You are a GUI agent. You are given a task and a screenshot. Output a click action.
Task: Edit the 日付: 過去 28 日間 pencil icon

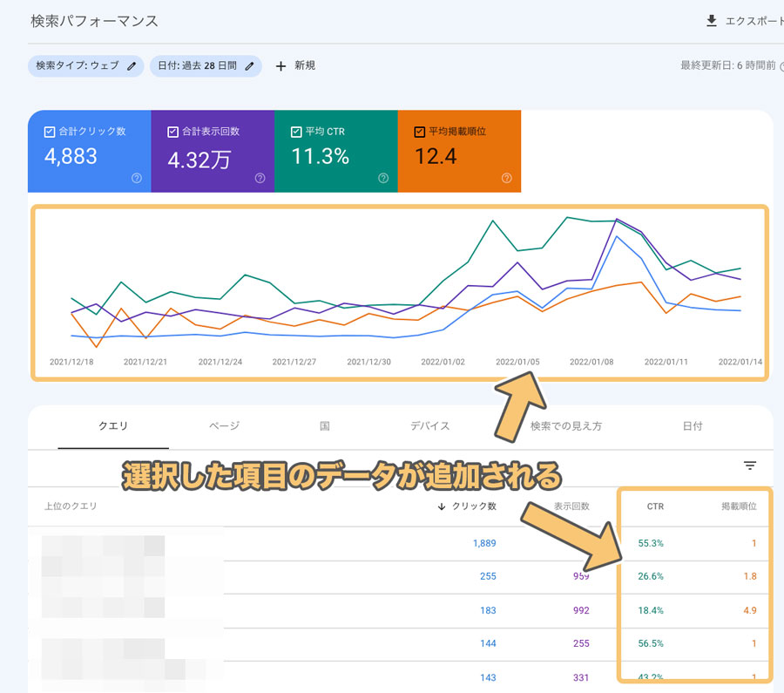point(249,66)
